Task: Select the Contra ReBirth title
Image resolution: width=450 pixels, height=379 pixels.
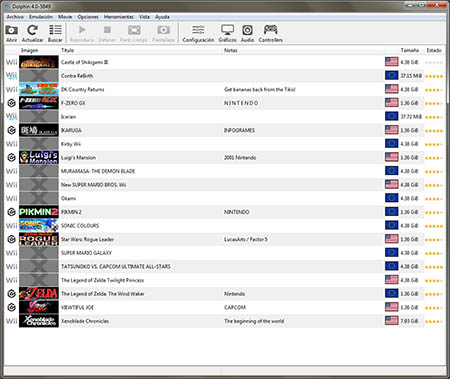Action: coord(77,76)
